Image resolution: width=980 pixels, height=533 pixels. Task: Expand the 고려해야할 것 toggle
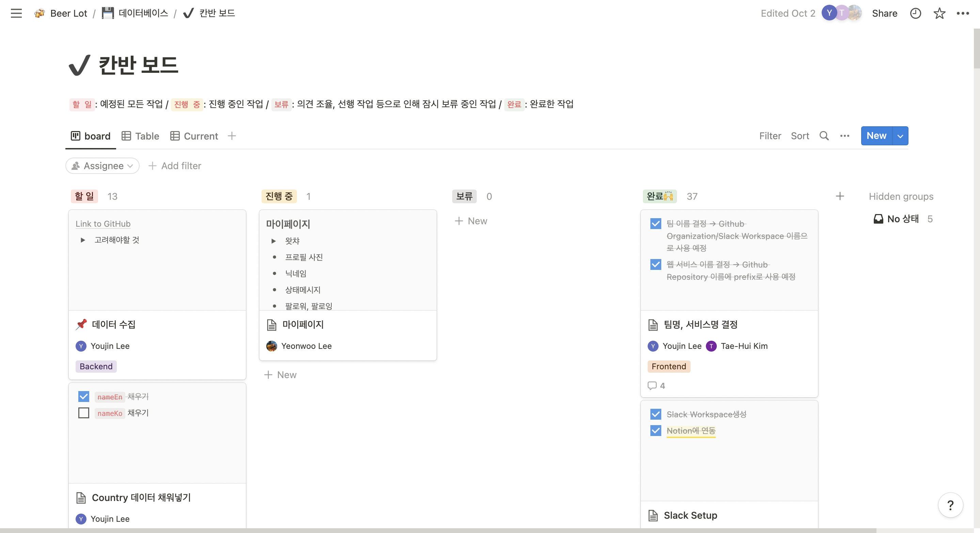coord(82,240)
